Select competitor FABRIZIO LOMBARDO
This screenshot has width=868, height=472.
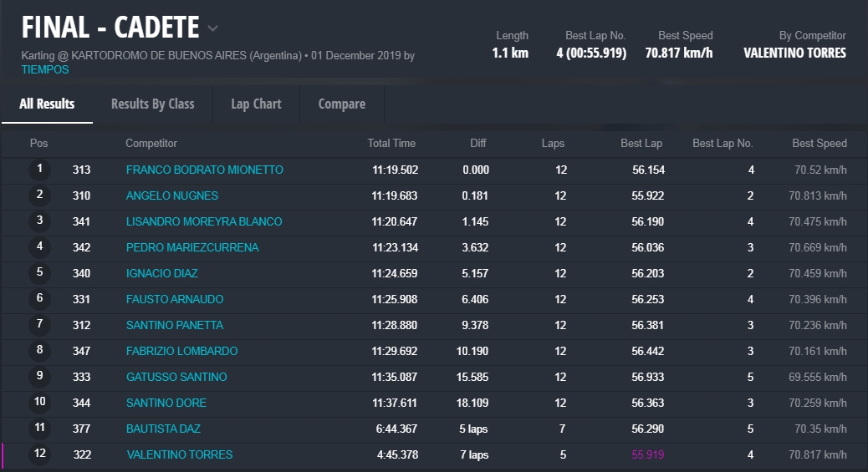181,352
